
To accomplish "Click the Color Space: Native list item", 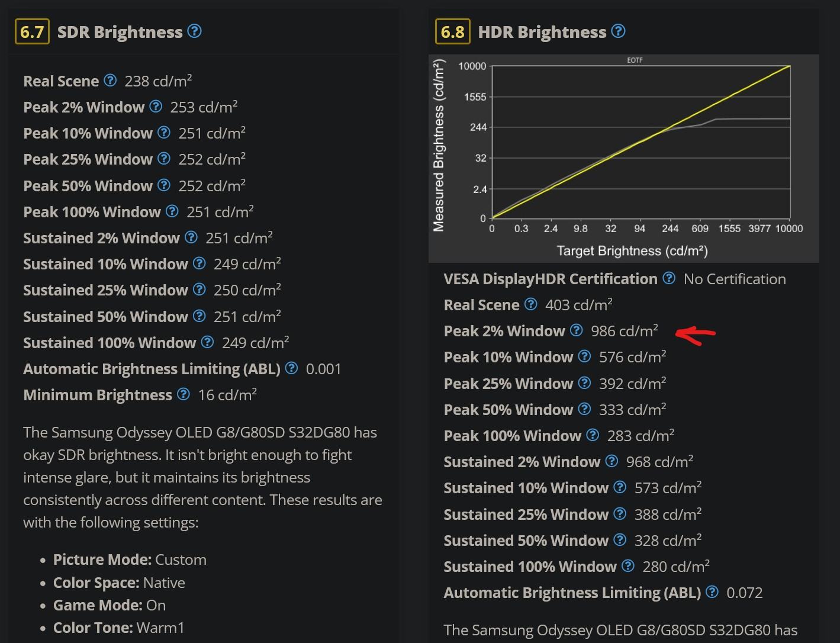I will coord(119,583).
